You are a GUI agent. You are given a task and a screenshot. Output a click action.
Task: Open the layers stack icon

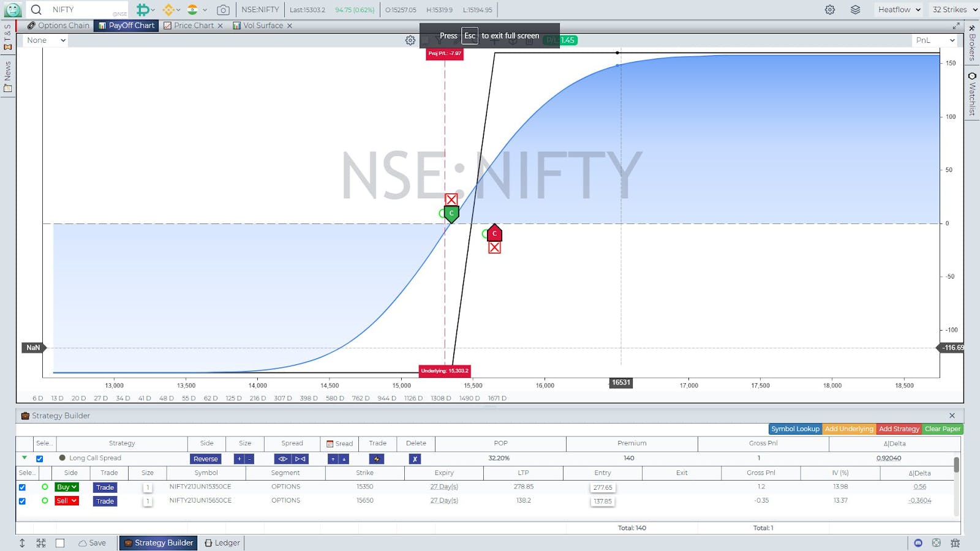point(856,10)
